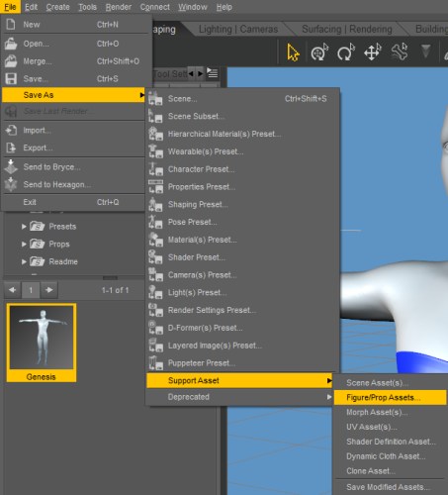
Task: Click the Save disk icon
Action: click(11, 79)
